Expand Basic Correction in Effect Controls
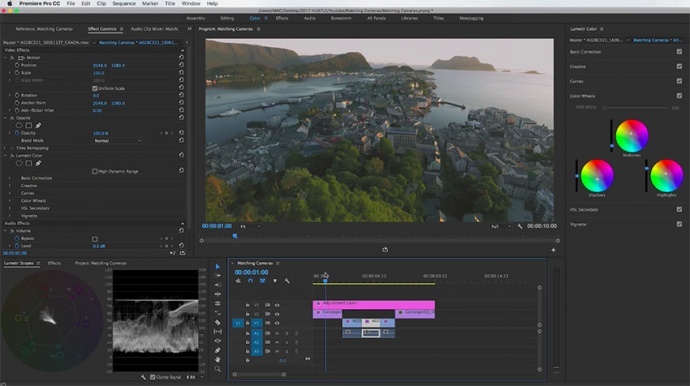This screenshot has height=386, width=690. click(x=10, y=178)
